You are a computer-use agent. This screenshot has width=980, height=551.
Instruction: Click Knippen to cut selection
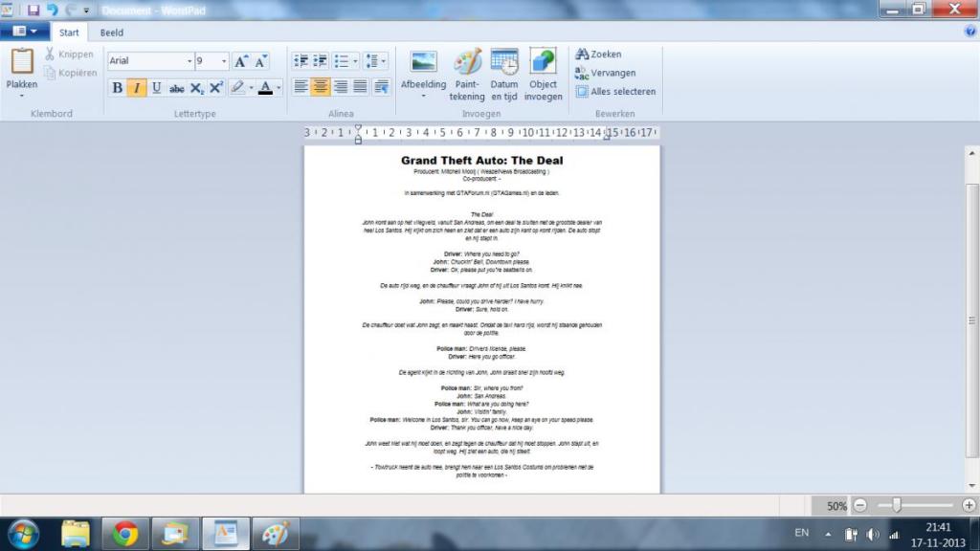pyautogui.click(x=69, y=55)
